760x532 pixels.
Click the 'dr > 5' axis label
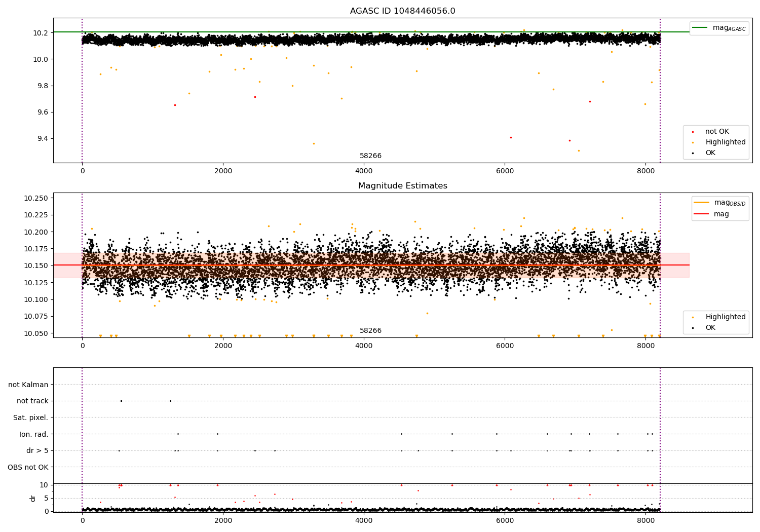pyautogui.click(x=37, y=451)
